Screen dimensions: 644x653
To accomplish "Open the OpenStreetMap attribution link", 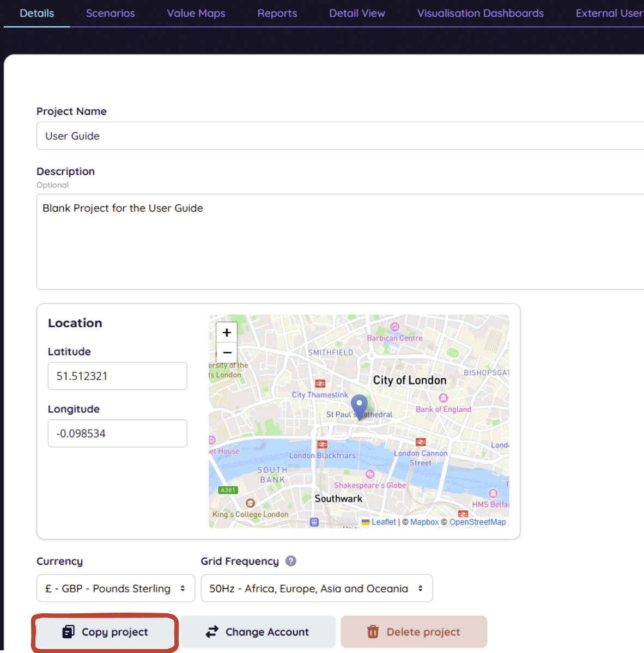I will pos(477,522).
